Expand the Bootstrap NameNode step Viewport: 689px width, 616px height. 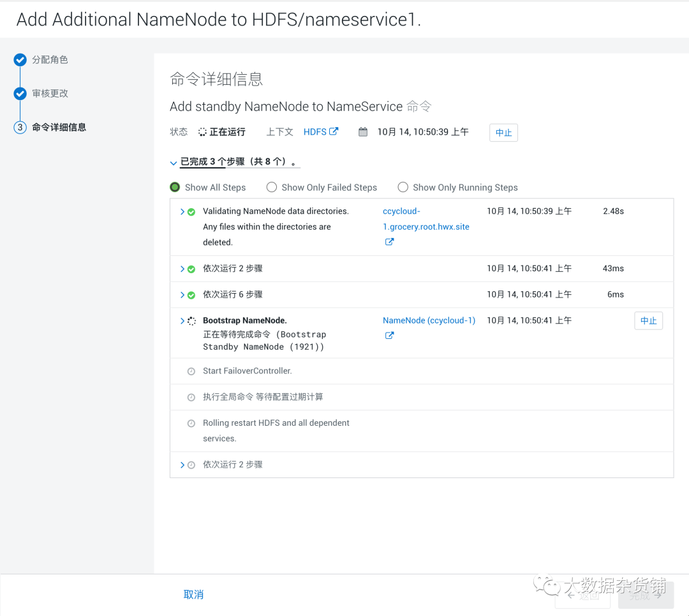182,320
